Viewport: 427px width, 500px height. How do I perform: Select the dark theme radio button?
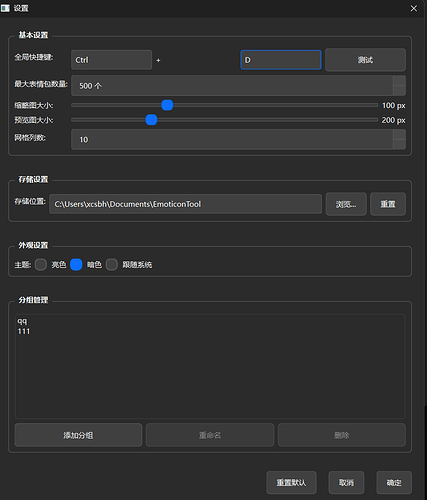click(76, 265)
